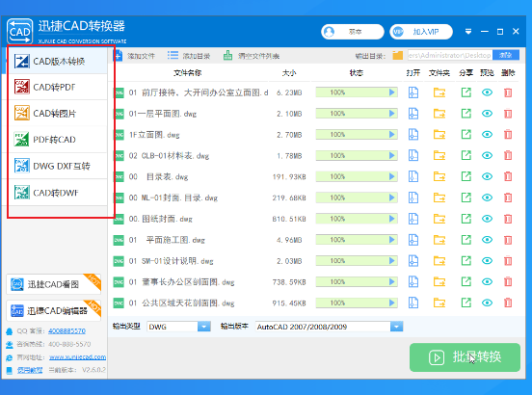Image resolution: width=532 pixels, height=395 pixels.
Task: Click the 状态 column header
Action: (357, 73)
